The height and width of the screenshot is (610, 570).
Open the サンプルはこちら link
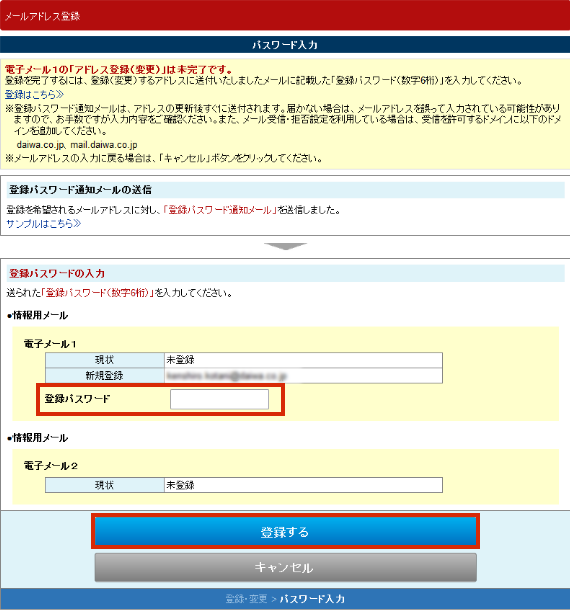click(44, 224)
